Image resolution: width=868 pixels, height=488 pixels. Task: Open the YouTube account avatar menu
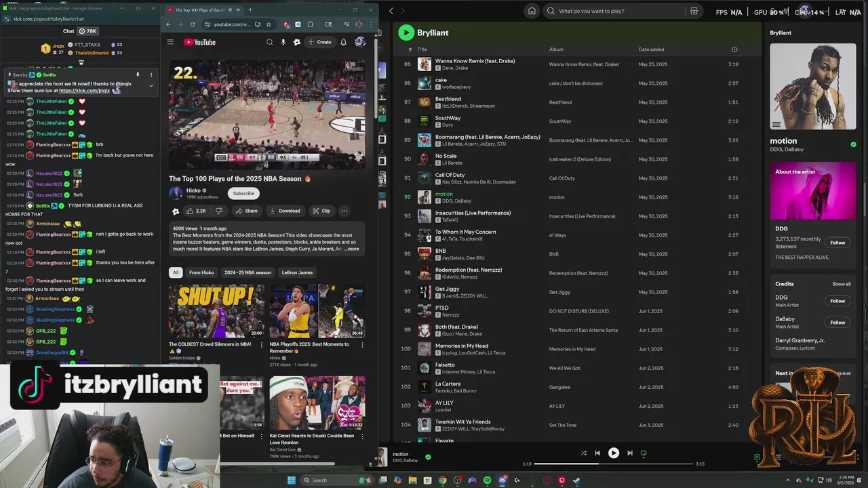pyautogui.click(x=360, y=42)
